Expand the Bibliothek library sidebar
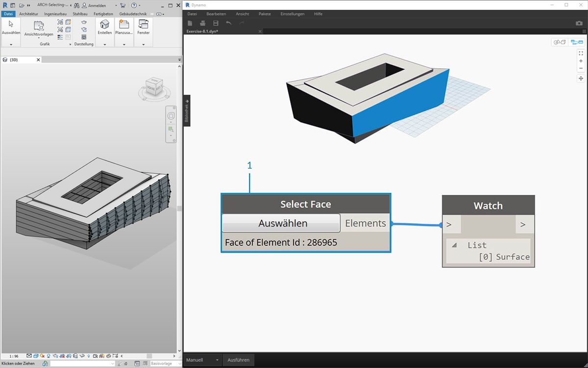Screen dimensions: 588x368 click(187, 110)
